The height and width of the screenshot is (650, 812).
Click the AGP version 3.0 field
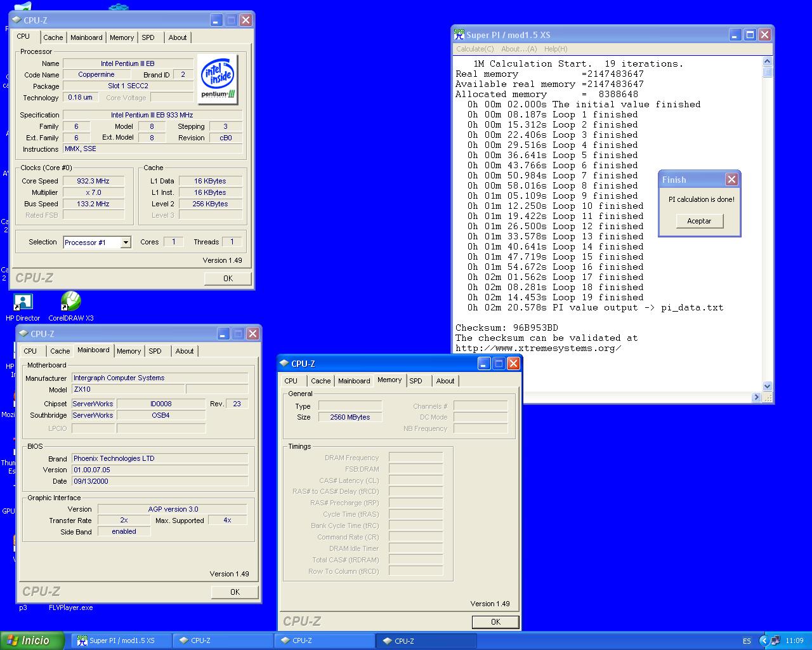173,509
